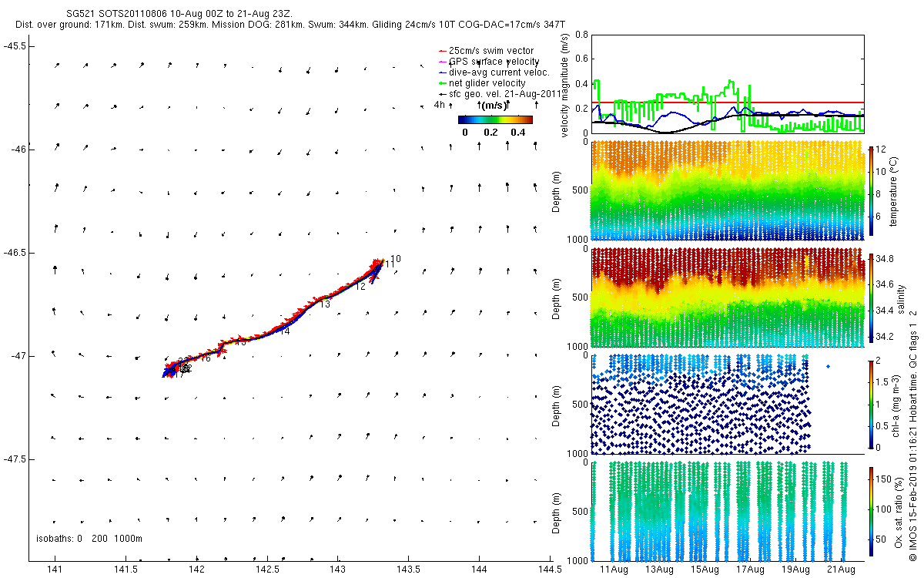Click the green net glider velocity legend marker

pyautogui.click(x=440, y=83)
